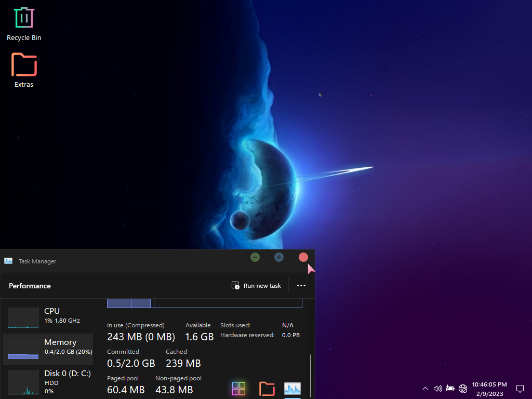The height and width of the screenshot is (399, 532).
Task: Open the clock showing 10:46:05 PM
Action: pos(489,389)
